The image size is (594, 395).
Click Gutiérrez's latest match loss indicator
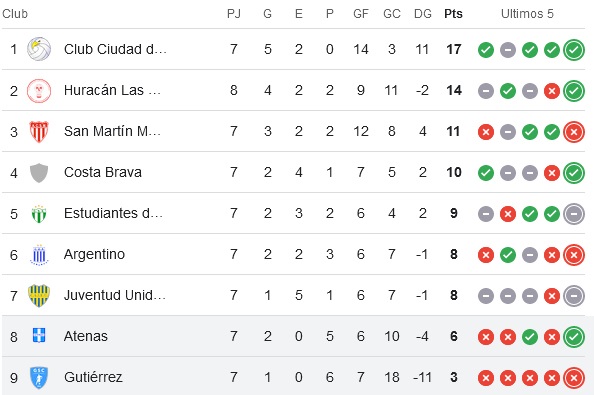pos(574,378)
